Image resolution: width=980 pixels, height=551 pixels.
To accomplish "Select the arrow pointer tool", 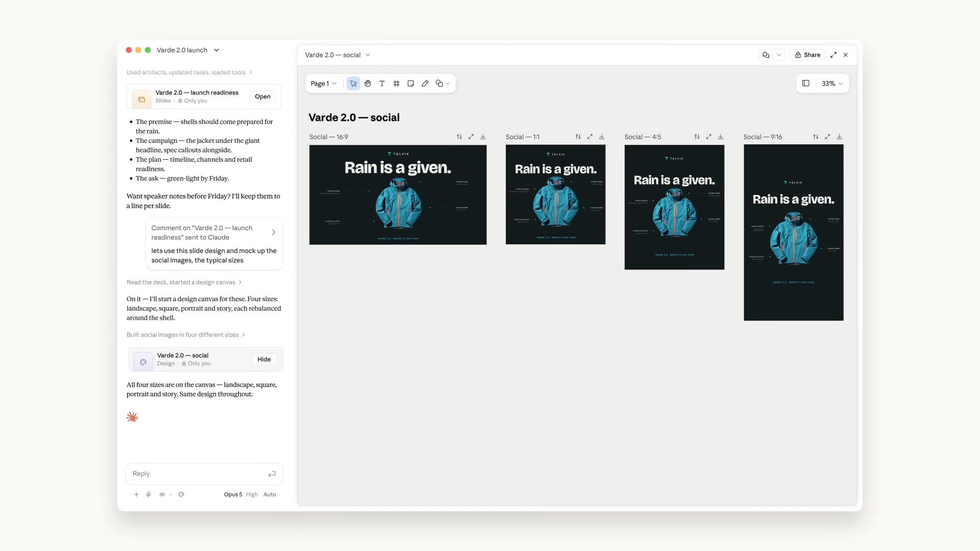I will click(x=353, y=84).
